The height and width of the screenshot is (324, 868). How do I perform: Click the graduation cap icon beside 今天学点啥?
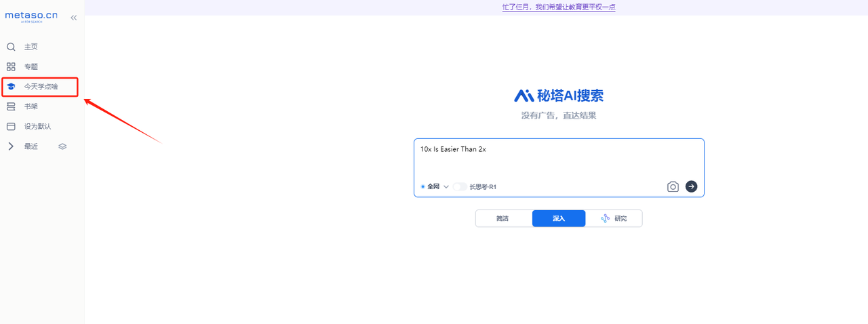tap(11, 87)
